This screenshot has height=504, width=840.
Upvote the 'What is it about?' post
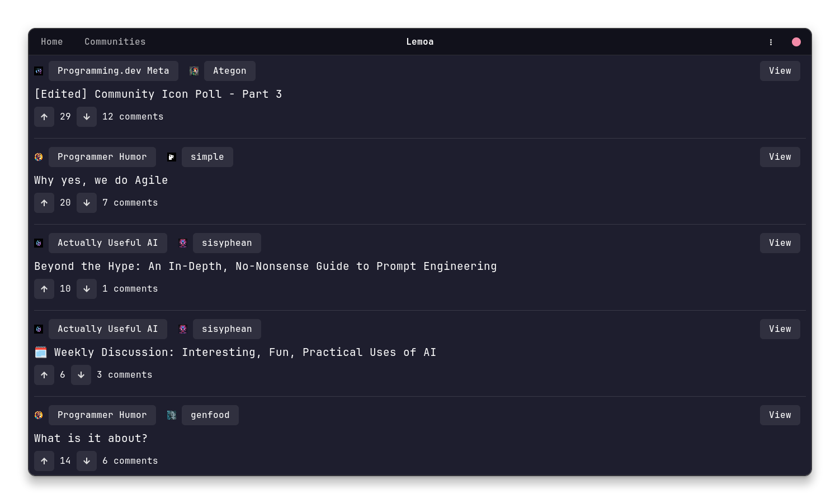pos(44,461)
